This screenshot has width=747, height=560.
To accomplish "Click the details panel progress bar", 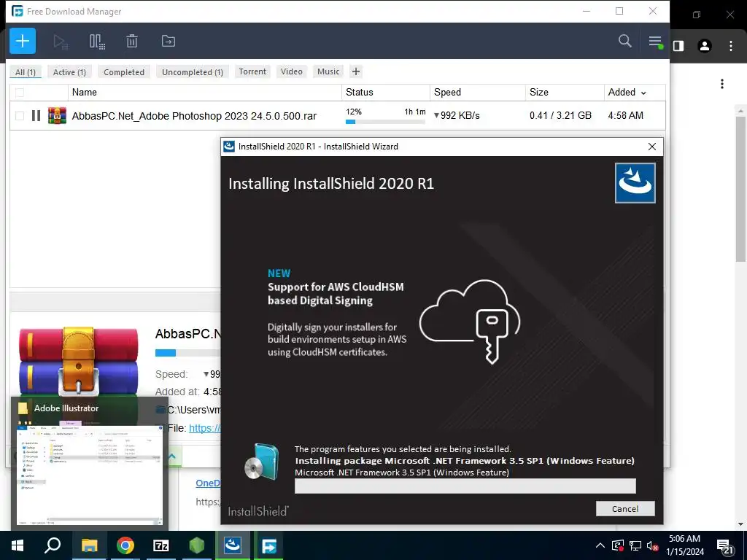I will pos(187,353).
